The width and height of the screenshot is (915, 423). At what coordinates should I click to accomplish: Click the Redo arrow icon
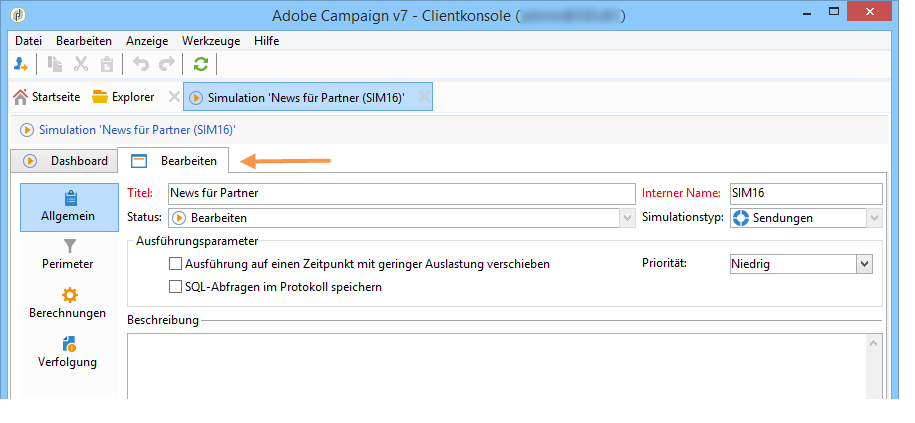[x=167, y=64]
